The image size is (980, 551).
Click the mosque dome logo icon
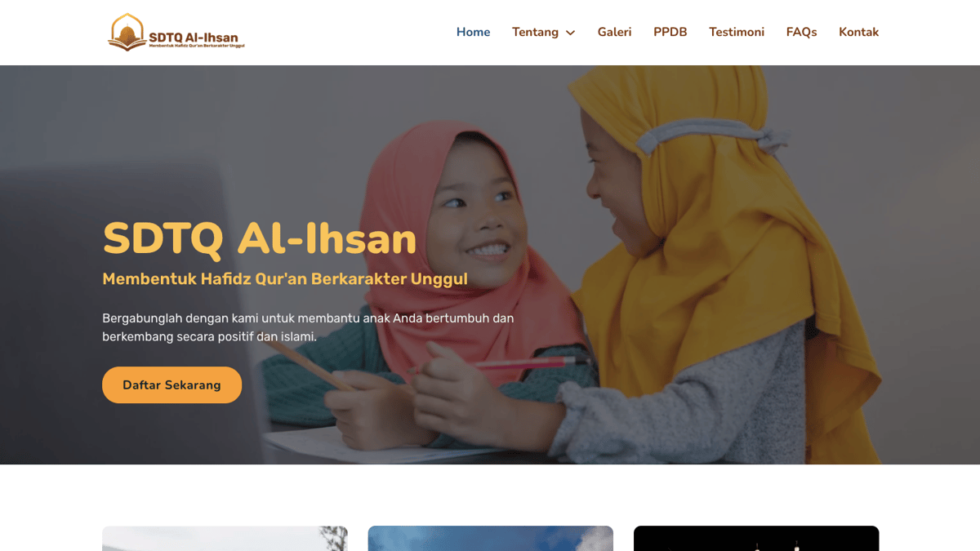coord(127,31)
